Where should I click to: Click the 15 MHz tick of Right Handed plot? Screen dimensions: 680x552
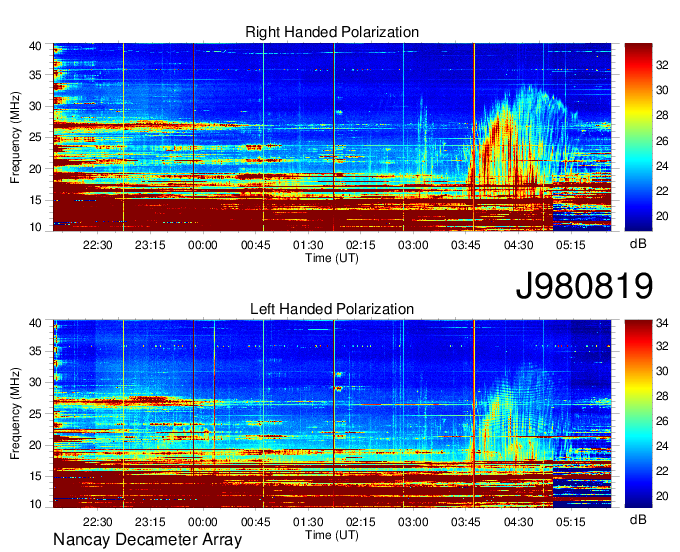pos(35,200)
